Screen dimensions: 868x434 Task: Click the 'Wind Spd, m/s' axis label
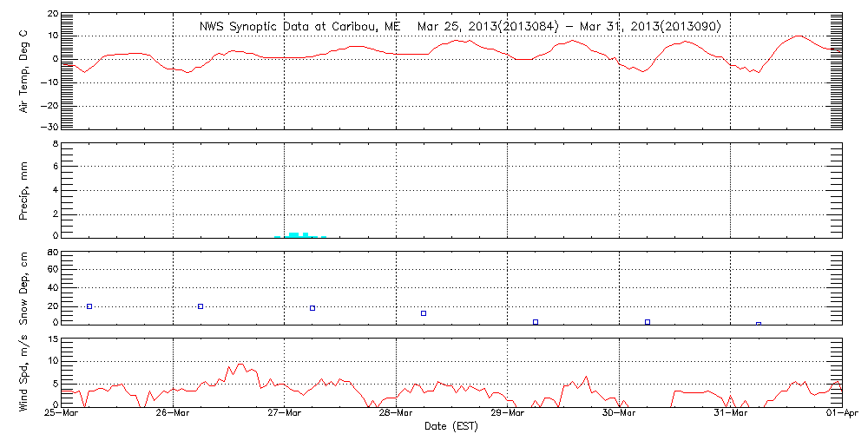coord(23,372)
